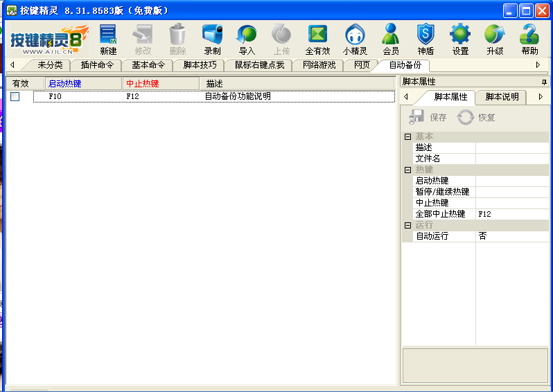Pin the 脚本属性 panel with pushpin icon
This screenshot has height=392, width=553.
pyautogui.click(x=544, y=82)
